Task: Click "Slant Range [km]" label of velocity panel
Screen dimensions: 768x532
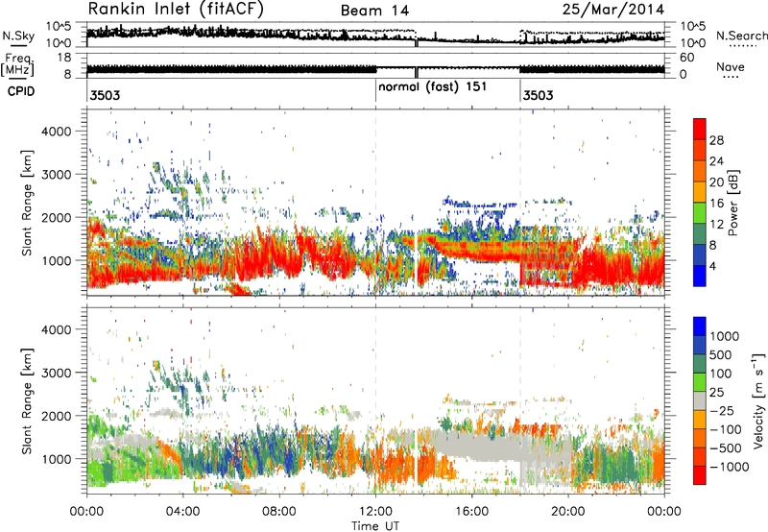Action: (x=27, y=401)
